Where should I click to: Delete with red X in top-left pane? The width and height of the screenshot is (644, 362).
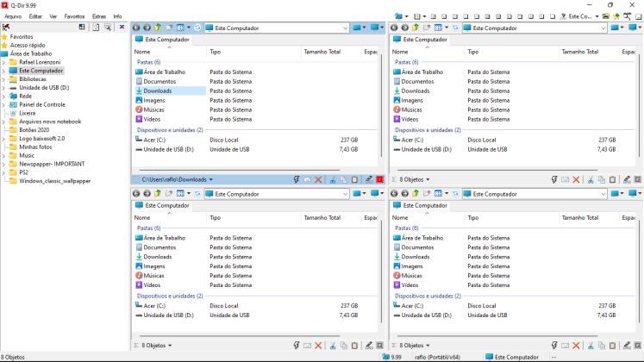(x=318, y=179)
